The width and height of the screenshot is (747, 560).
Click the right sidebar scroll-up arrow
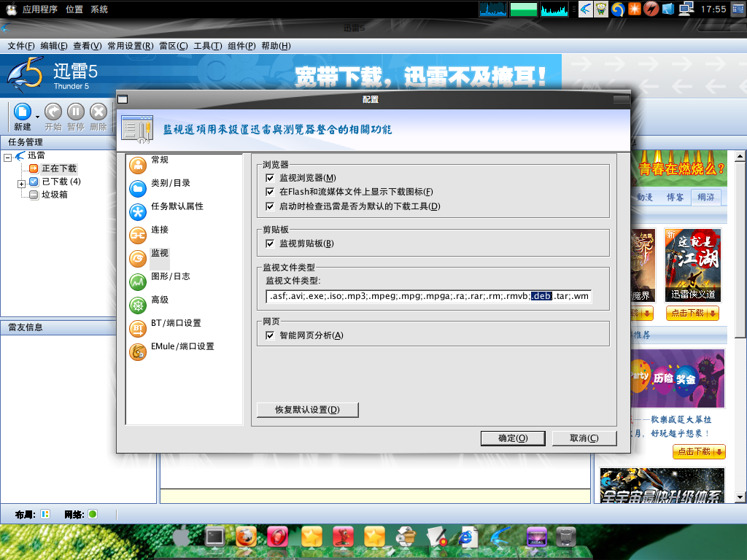point(740,156)
